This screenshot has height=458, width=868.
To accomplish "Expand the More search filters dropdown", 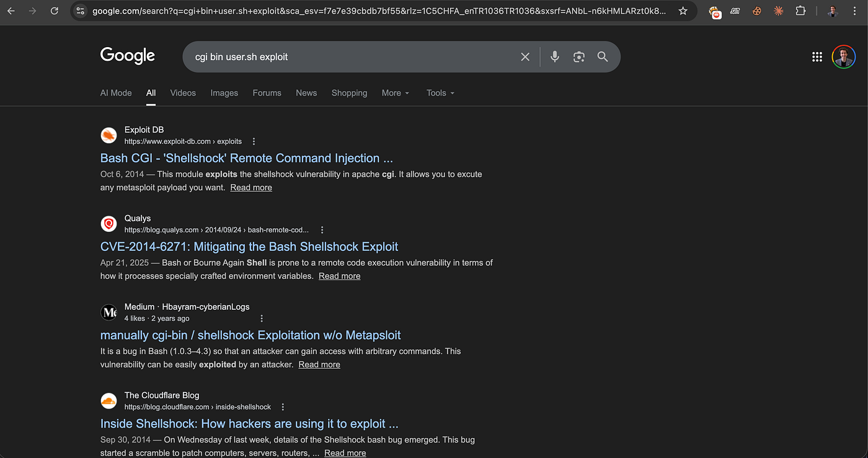I will pyautogui.click(x=396, y=93).
